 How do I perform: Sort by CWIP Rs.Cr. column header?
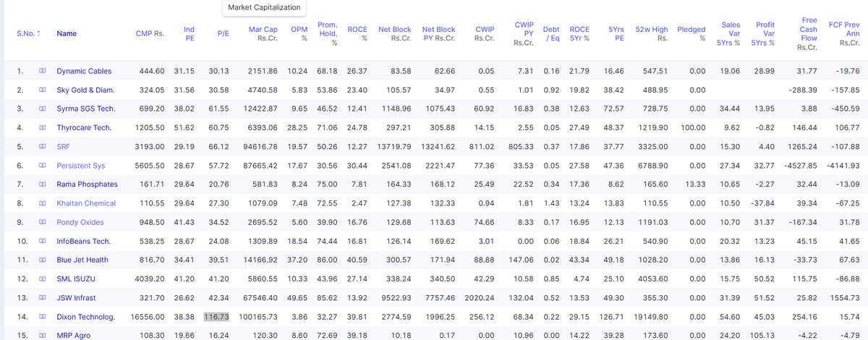[x=484, y=33]
